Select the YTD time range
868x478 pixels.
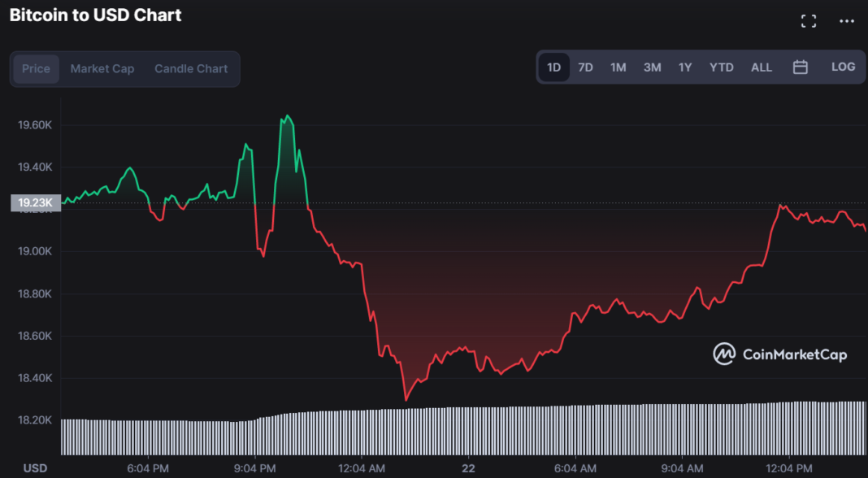(721, 67)
